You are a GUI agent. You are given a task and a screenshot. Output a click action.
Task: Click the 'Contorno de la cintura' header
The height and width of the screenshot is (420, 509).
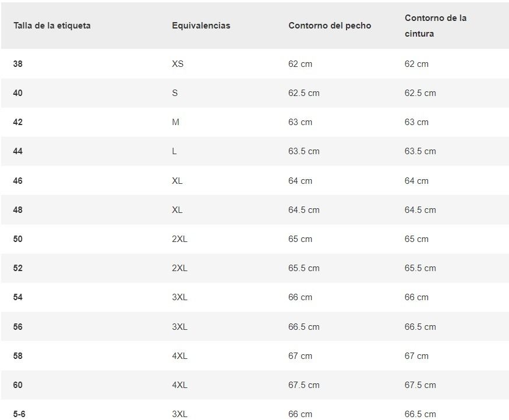click(436, 26)
